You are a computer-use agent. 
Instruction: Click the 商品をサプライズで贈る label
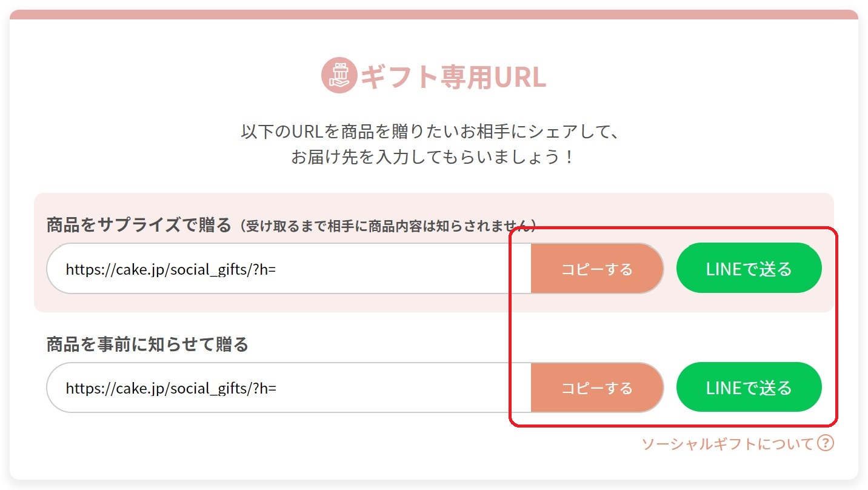tap(139, 226)
